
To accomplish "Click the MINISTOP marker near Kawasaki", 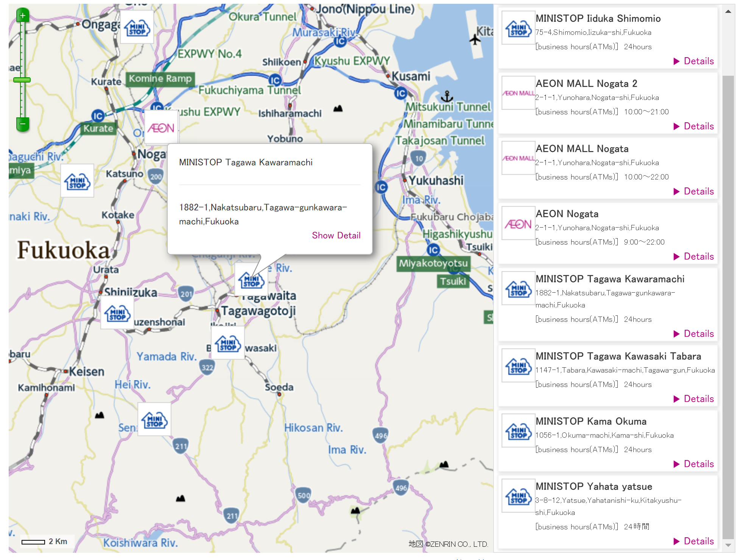I will coord(227,342).
